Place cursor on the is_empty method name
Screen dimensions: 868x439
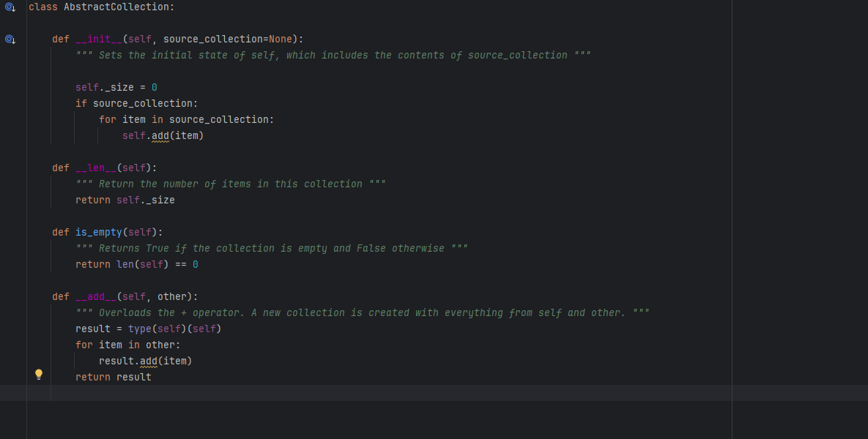98,232
